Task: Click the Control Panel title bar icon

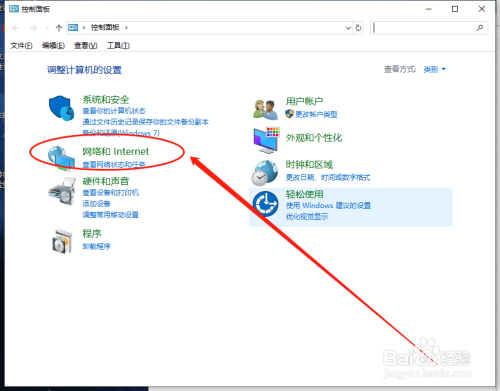Action: point(14,9)
